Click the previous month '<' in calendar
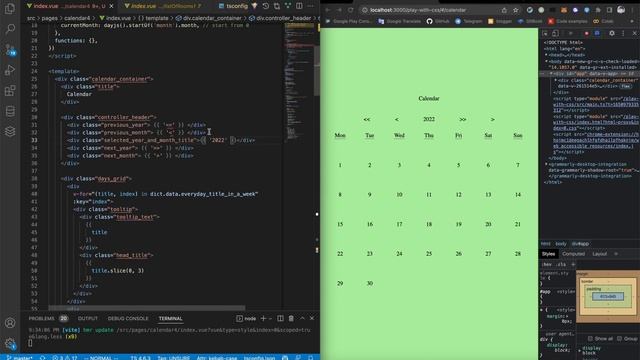 click(x=396, y=119)
